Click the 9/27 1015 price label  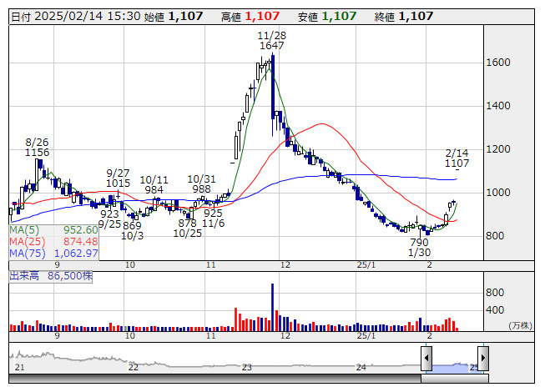[x=119, y=178]
